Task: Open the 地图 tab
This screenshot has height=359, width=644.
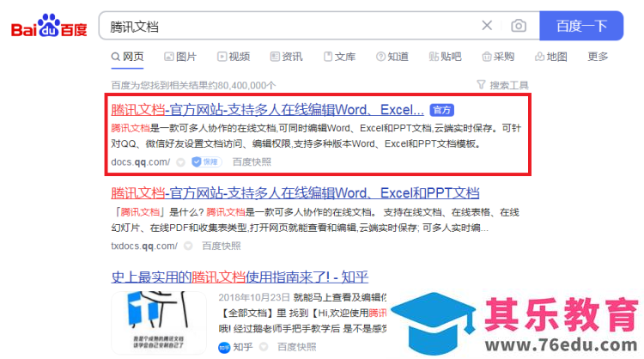Action: 550,57
